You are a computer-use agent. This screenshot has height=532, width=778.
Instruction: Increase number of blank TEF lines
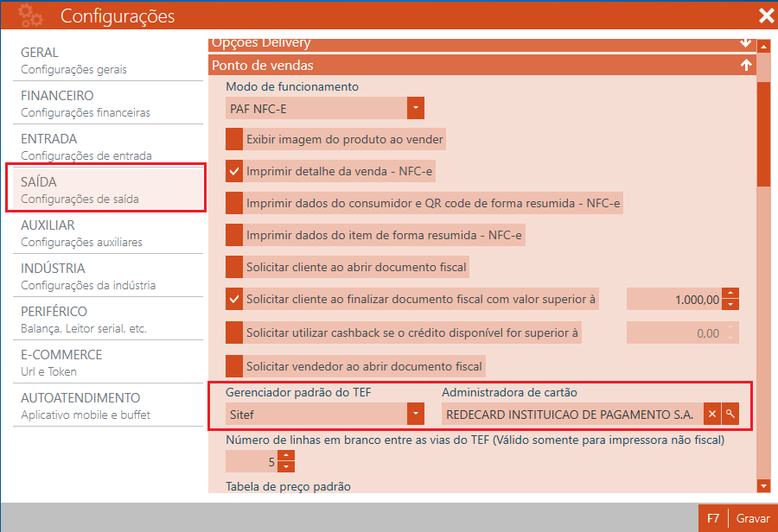286,456
